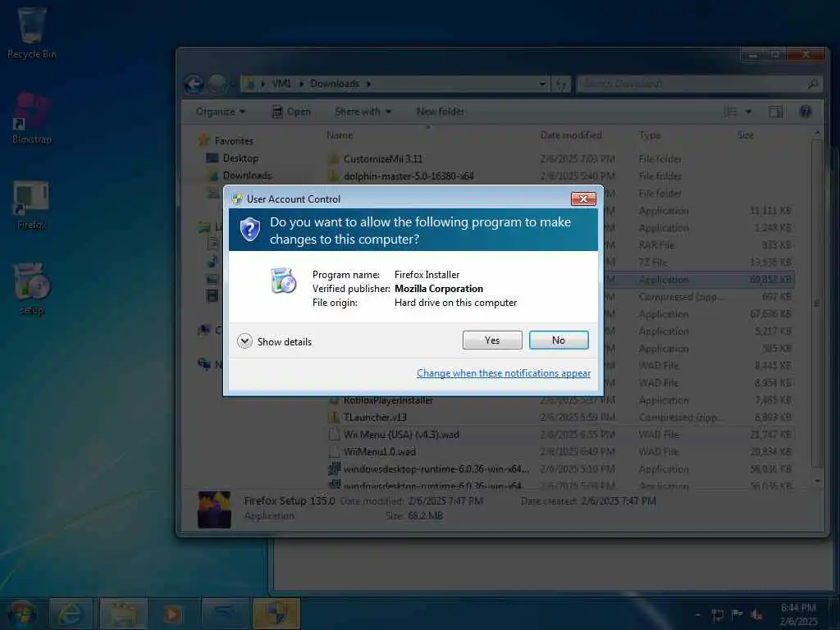Open the Recycle Bin desktop icon

pyautogui.click(x=31, y=32)
